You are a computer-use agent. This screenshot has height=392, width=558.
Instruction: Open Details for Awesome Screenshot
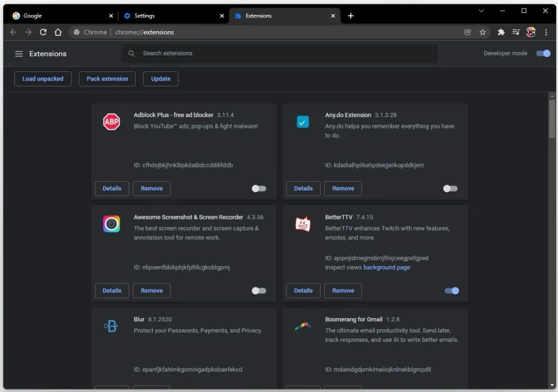pos(112,290)
